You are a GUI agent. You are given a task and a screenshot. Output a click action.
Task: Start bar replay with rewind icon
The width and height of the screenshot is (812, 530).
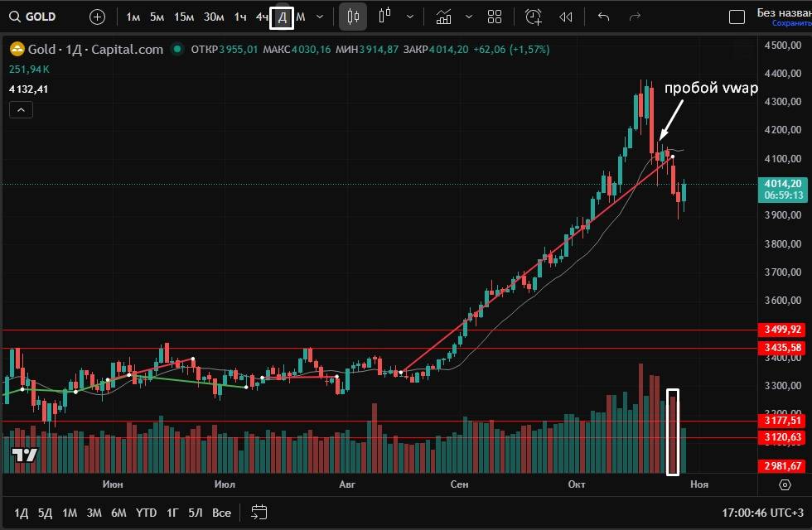click(566, 17)
